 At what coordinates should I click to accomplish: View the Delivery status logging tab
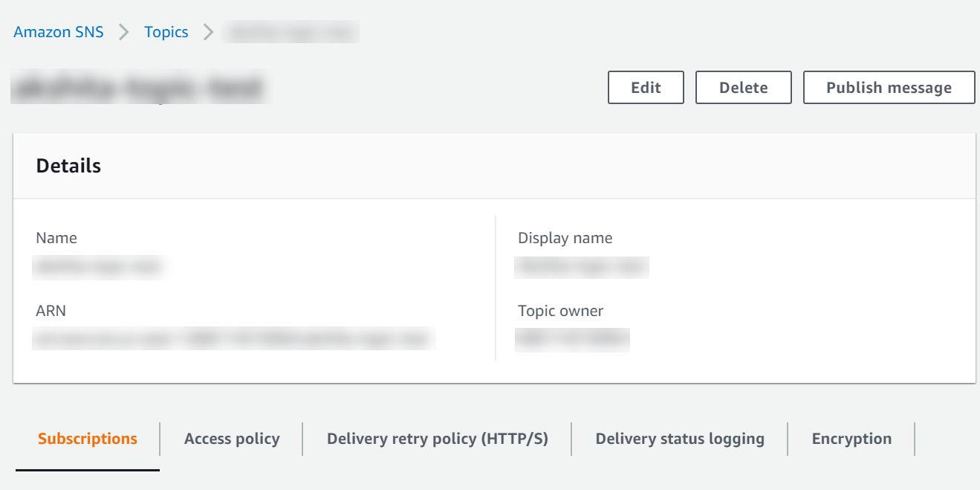click(679, 439)
